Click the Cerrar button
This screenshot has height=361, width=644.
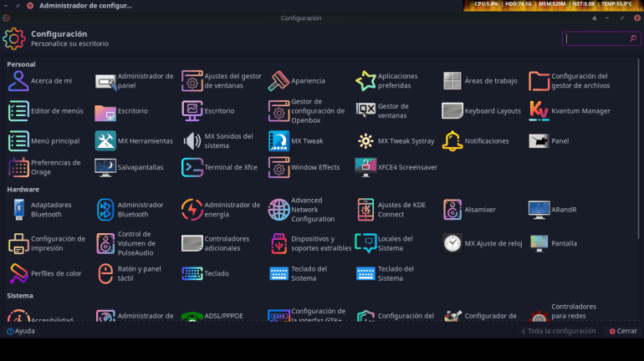click(x=622, y=331)
